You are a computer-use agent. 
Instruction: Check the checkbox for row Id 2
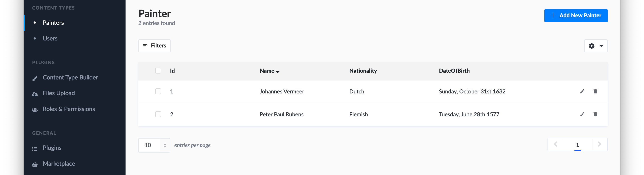coord(158,114)
